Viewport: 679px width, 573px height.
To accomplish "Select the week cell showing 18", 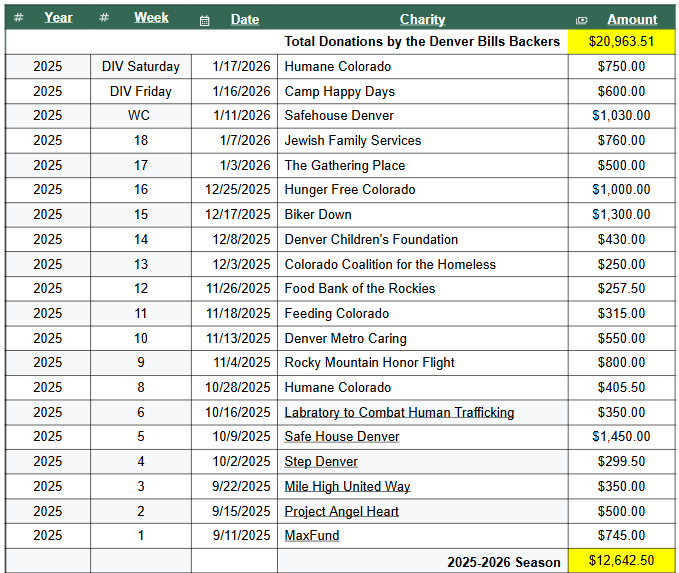I will point(141,141).
